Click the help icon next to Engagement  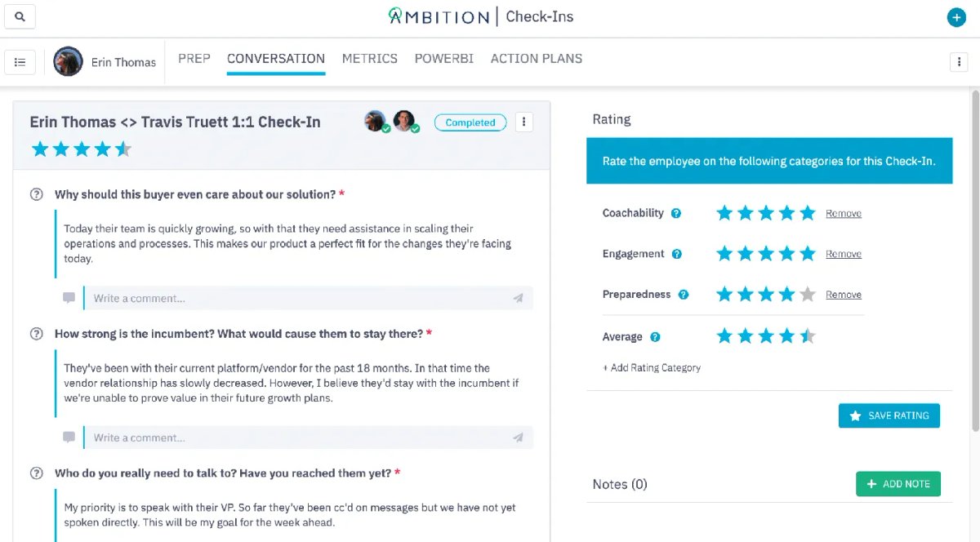pyautogui.click(x=677, y=254)
